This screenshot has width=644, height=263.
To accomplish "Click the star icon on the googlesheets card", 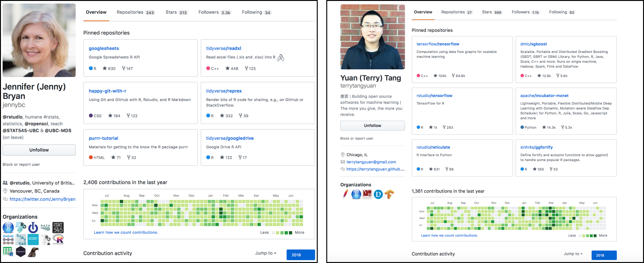I will (105, 68).
